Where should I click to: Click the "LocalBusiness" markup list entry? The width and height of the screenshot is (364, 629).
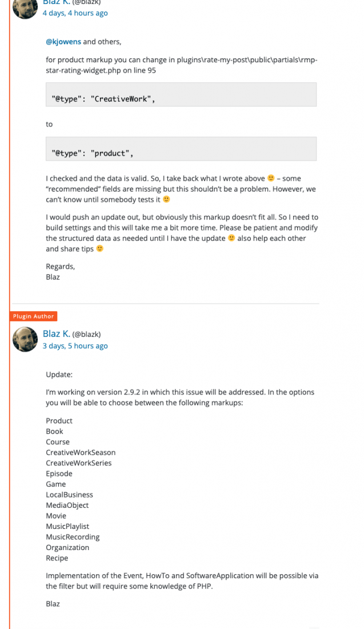click(x=69, y=495)
